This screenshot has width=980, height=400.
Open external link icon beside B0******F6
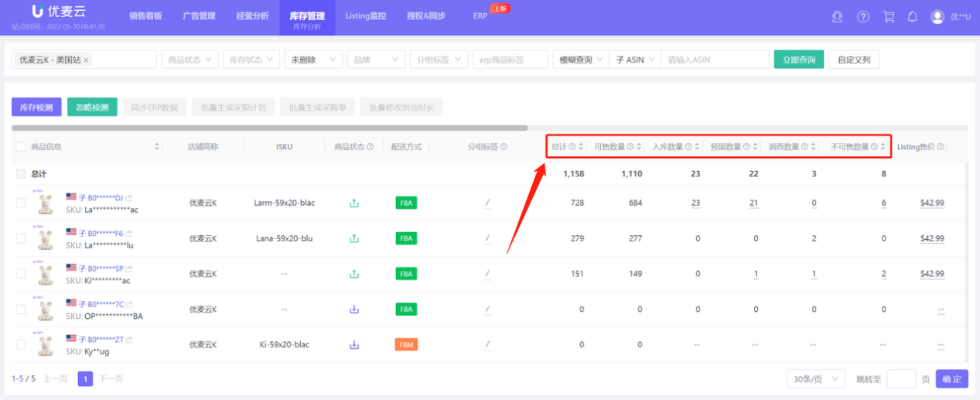(x=129, y=233)
